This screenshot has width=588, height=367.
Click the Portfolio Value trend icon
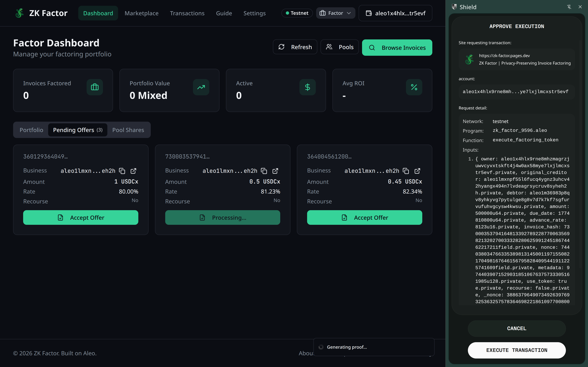click(x=201, y=87)
